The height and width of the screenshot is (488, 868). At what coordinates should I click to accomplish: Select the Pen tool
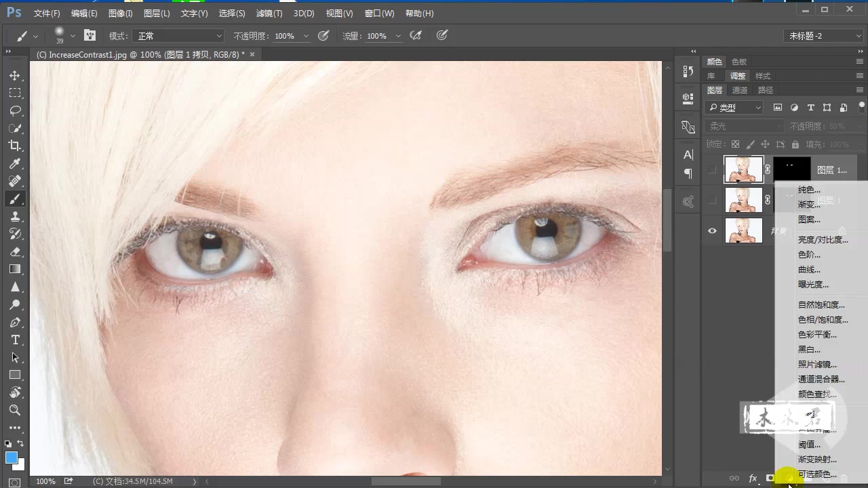click(15, 322)
